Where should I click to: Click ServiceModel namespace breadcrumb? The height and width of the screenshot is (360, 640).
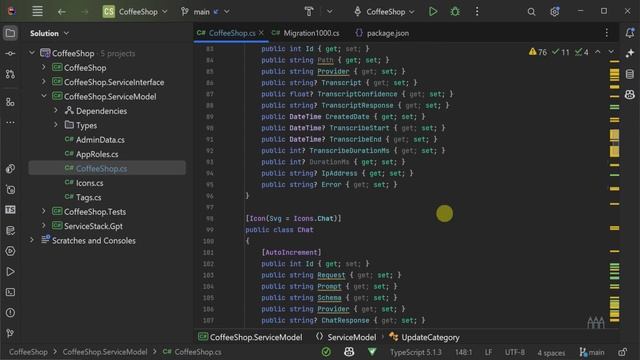[x=346, y=337]
